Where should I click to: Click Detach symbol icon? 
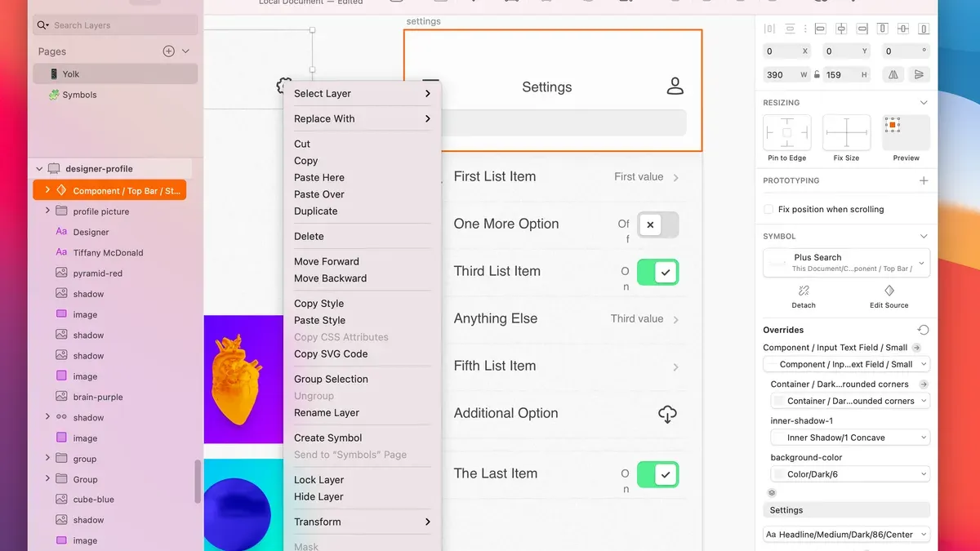coord(804,291)
